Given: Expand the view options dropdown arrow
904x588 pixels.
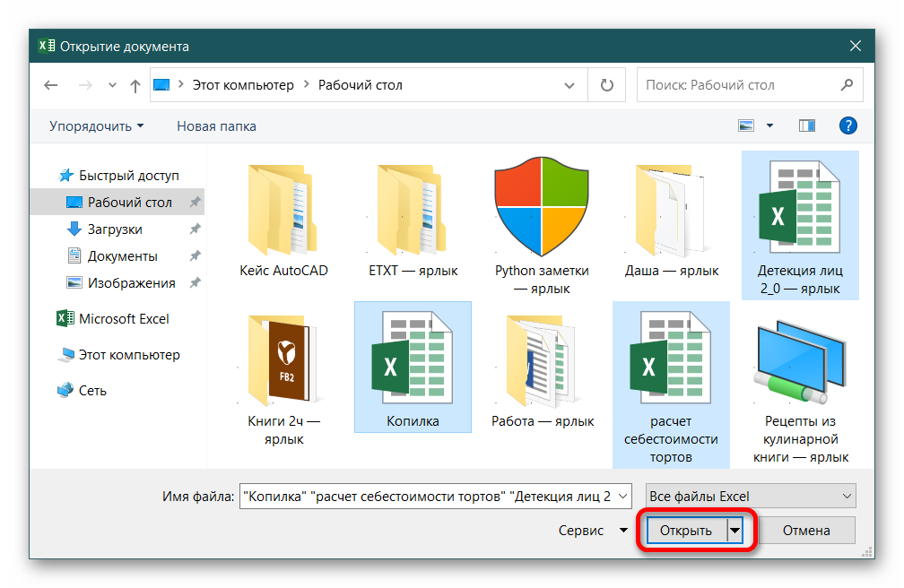Looking at the screenshot, I should 769,125.
